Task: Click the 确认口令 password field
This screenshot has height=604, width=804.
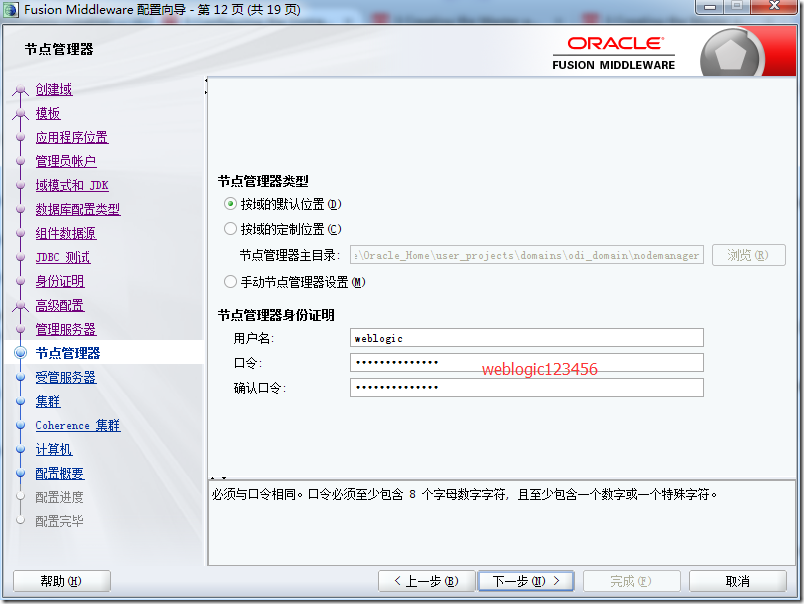Action: pos(527,387)
